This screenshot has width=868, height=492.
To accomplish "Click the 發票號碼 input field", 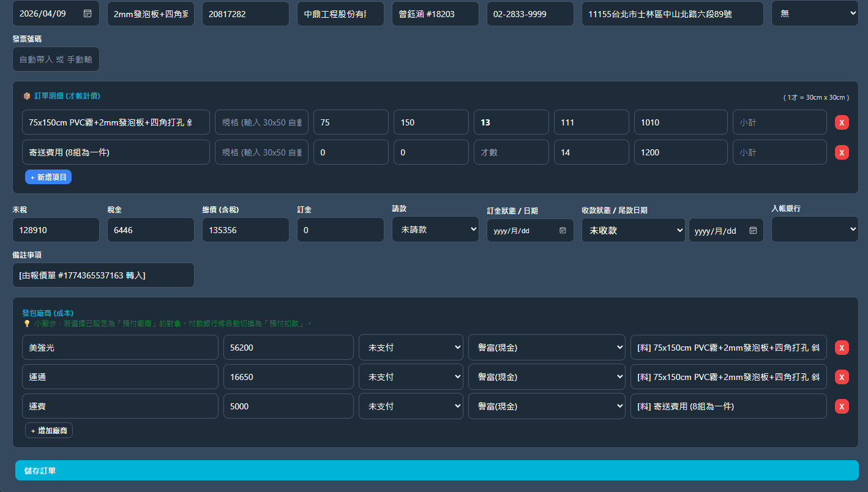I will [56, 59].
